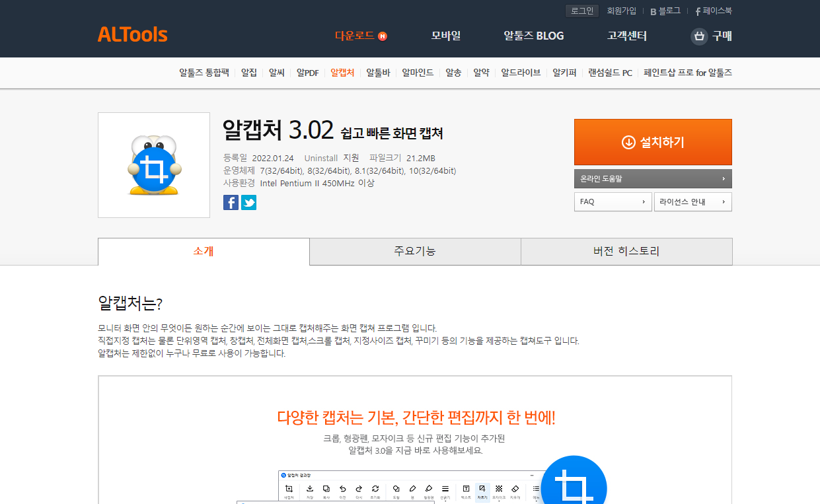Go to 페인트샵 프로 for 알툴즈 page
The width and height of the screenshot is (820, 504).
(688, 73)
